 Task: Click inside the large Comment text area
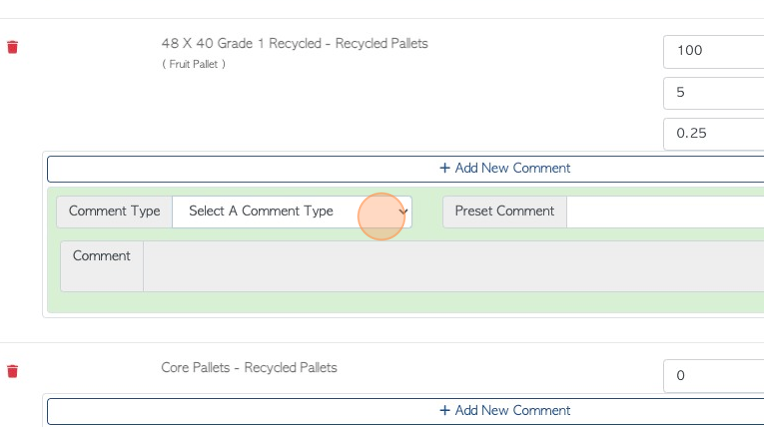pos(454,266)
